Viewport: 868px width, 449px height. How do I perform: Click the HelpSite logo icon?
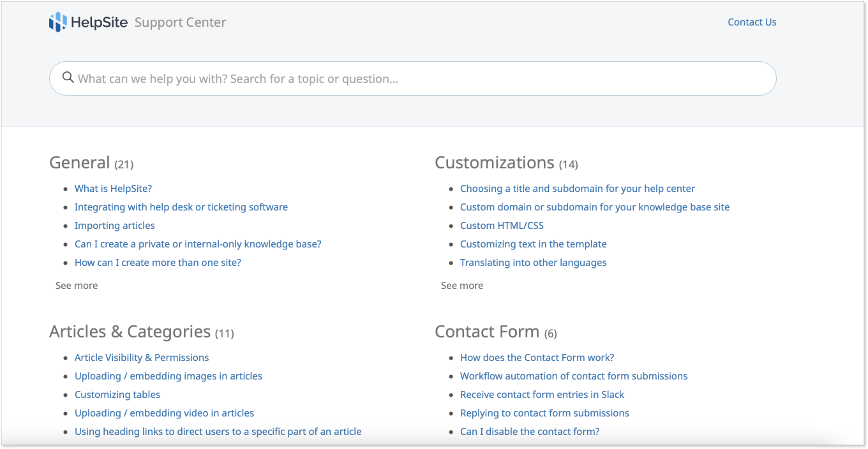(58, 22)
